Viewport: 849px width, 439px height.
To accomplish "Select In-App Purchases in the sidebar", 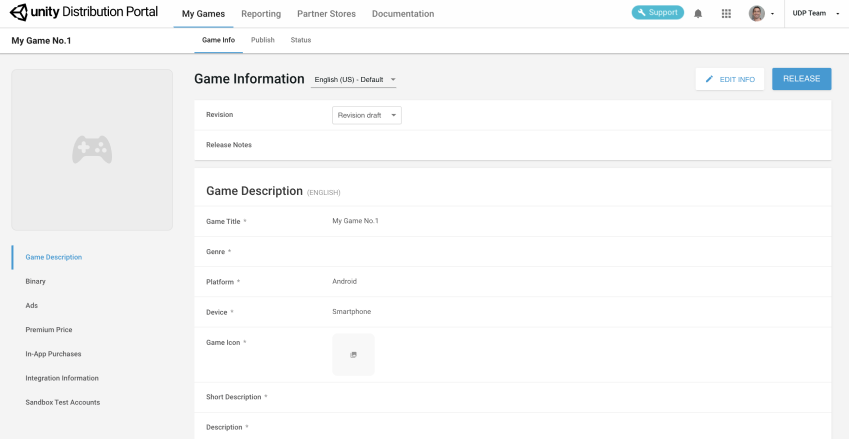I will point(53,354).
